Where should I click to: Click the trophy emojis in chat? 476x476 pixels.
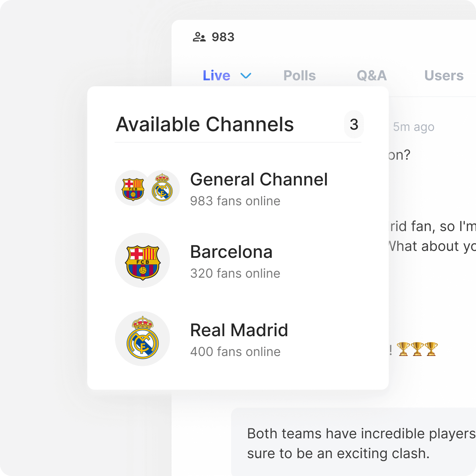pos(417,349)
